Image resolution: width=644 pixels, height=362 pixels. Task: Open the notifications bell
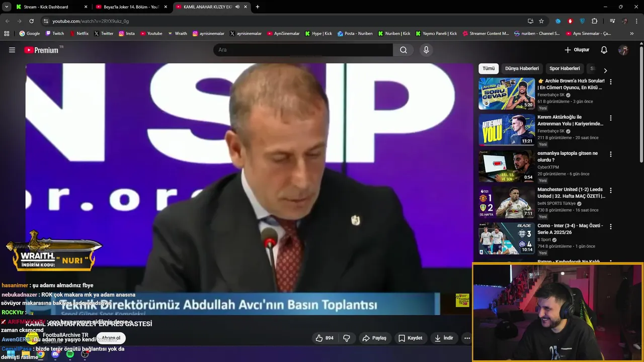coord(604,50)
